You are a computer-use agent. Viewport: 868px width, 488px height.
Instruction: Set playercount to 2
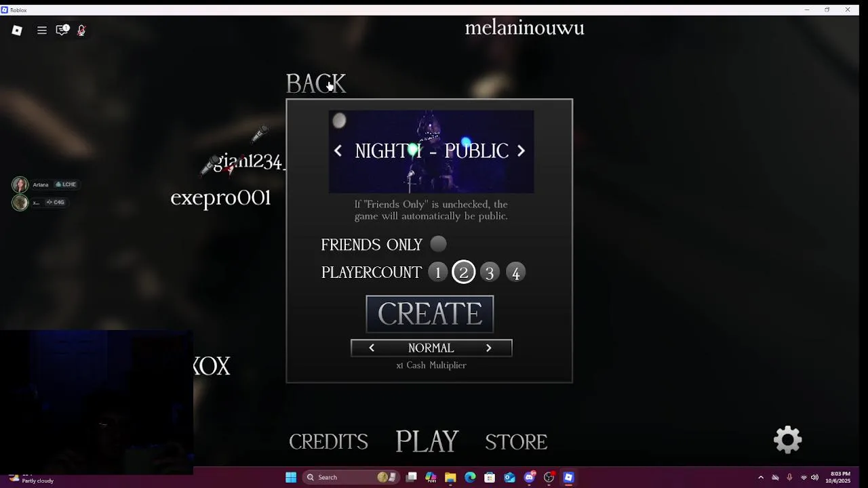tap(464, 272)
